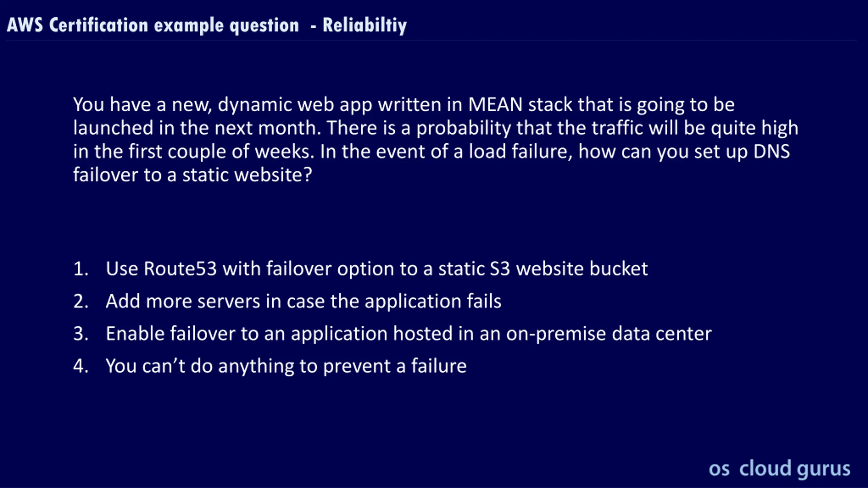
Task: Click the phrase static website? in the question
Action: (247, 175)
